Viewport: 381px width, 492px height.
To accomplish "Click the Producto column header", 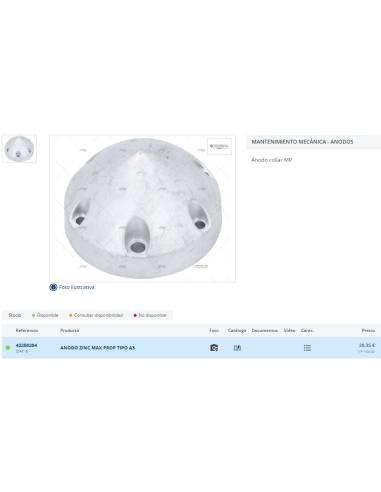I will click(x=69, y=330).
